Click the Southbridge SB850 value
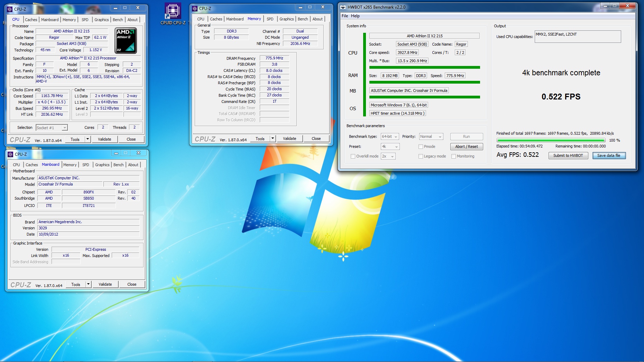 [x=89, y=198]
